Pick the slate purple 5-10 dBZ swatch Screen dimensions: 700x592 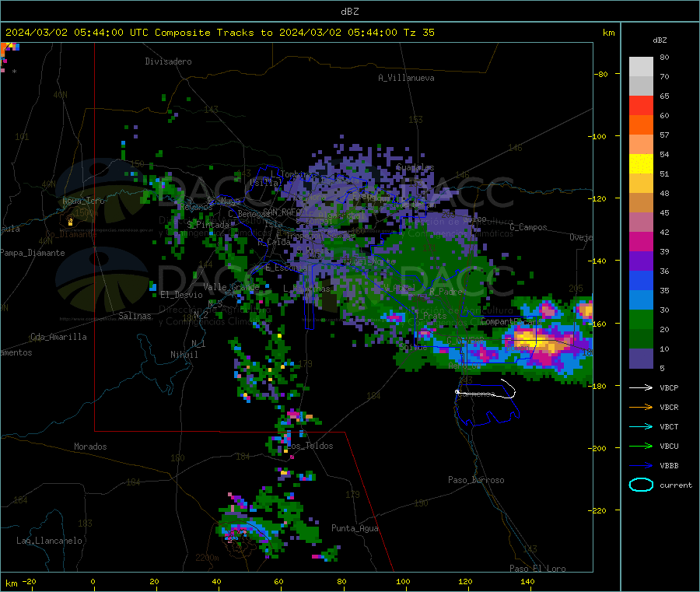tap(641, 359)
